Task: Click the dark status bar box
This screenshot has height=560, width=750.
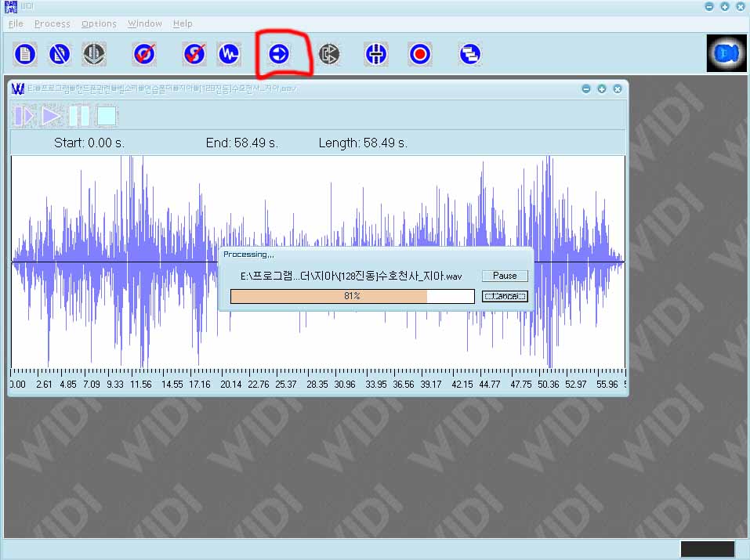Action: point(708,549)
